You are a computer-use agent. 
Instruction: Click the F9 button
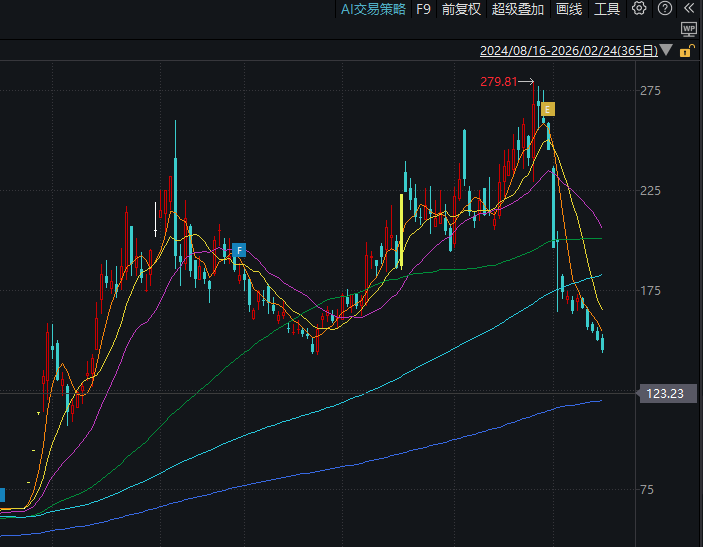pyautogui.click(x=423, y=9)
